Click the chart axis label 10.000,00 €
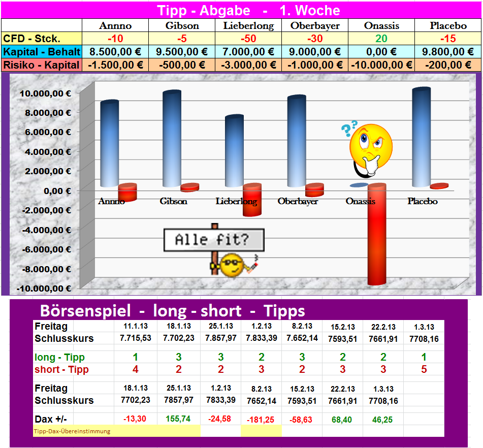The height and width of the screenshot is (448, 483). (45, 93)
